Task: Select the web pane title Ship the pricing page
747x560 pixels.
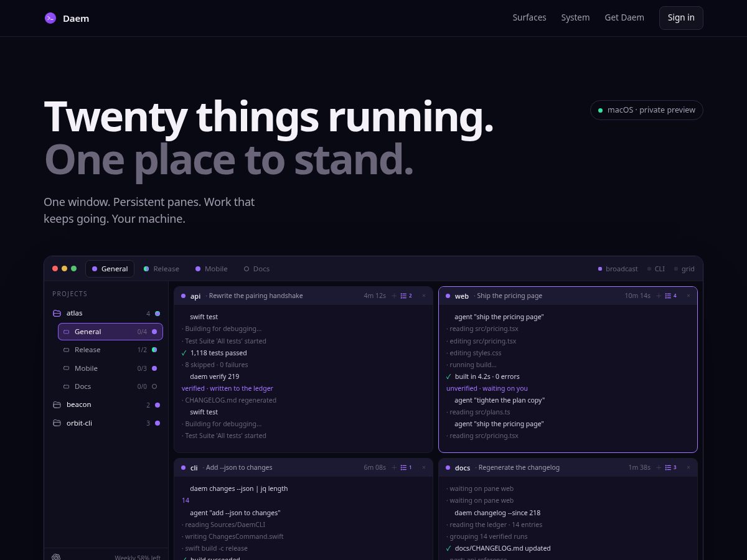Action: pos(510,296)
